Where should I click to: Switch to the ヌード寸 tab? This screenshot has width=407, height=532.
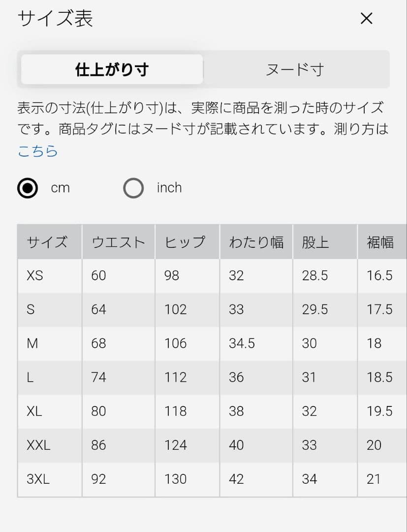click(x=295, y=69)
